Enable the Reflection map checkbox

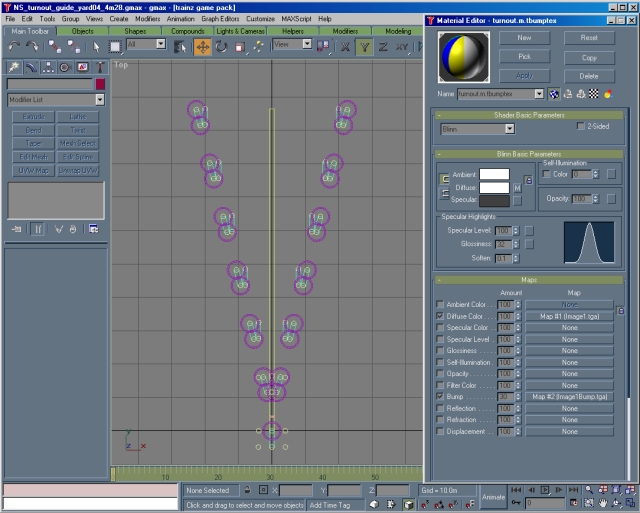tap(440, 408)
